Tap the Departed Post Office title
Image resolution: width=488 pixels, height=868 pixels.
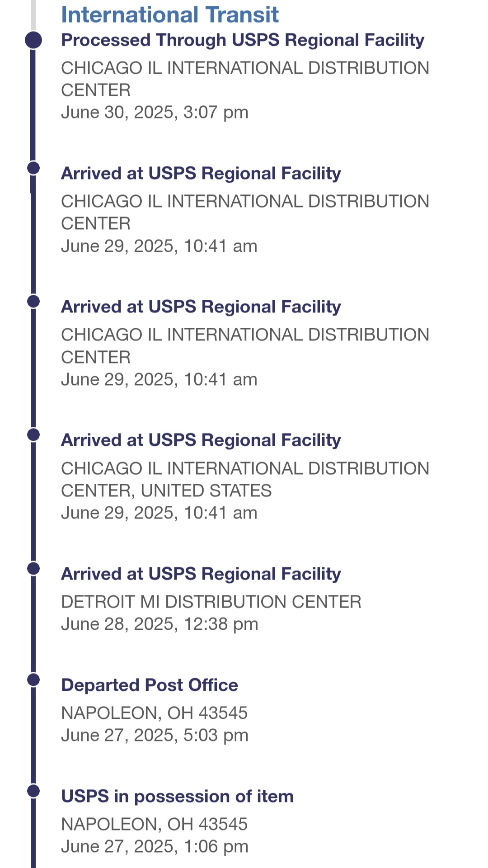click(x=150, y=685)
